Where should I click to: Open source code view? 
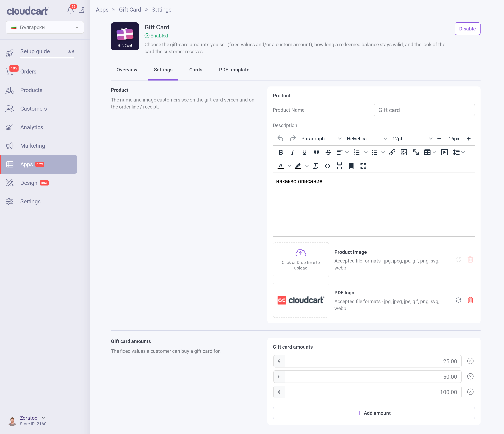coord(328,166)
